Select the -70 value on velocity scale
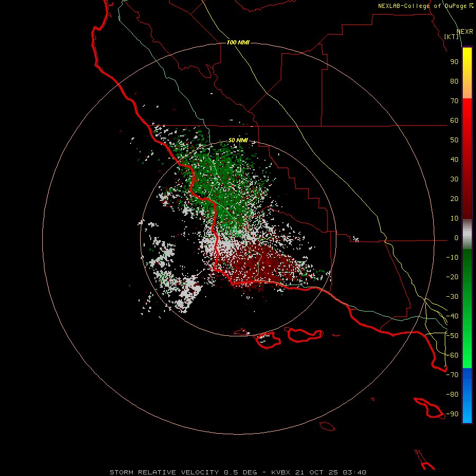This screenshot has height=476, width=476. (452, 375)
